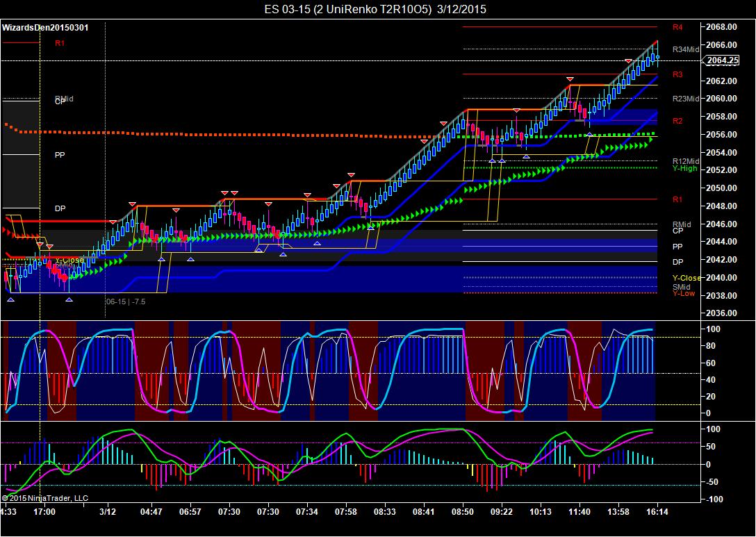
Task: Select the 08:50 time label
Action: coord(462,512)
